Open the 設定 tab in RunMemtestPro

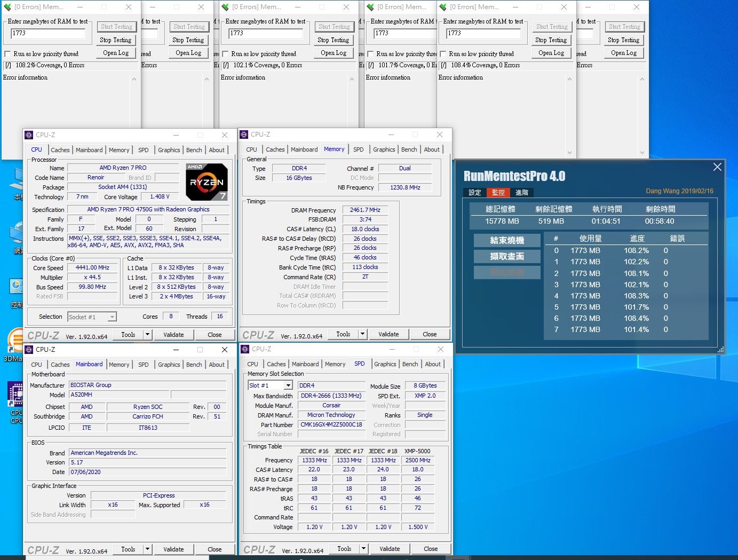(x=475, y=193)
